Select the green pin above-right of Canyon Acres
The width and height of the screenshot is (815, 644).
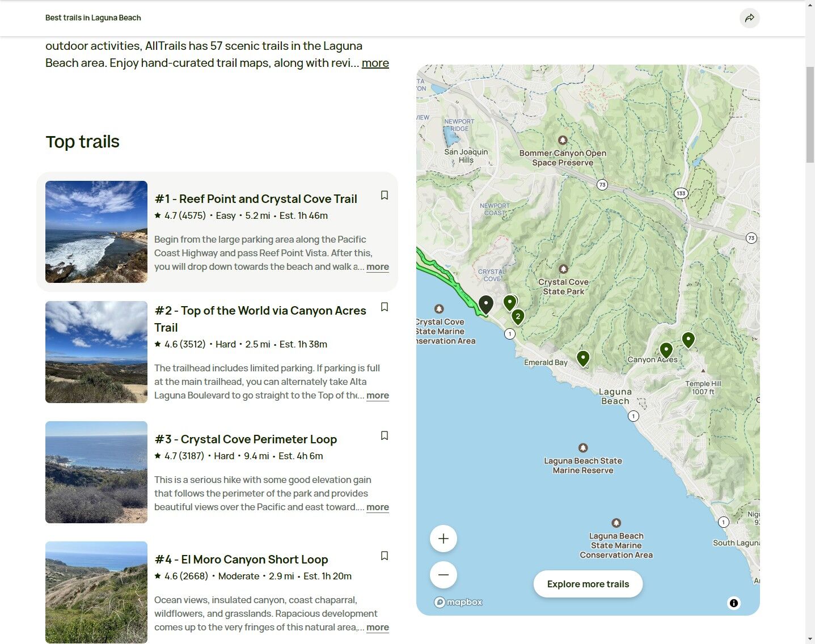pos(688,340)
